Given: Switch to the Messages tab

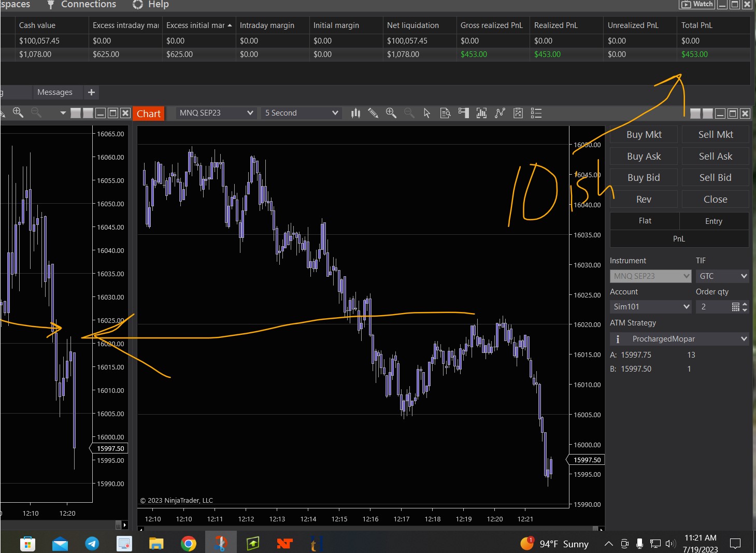Looking at the screenshot, I should point(55,92).
